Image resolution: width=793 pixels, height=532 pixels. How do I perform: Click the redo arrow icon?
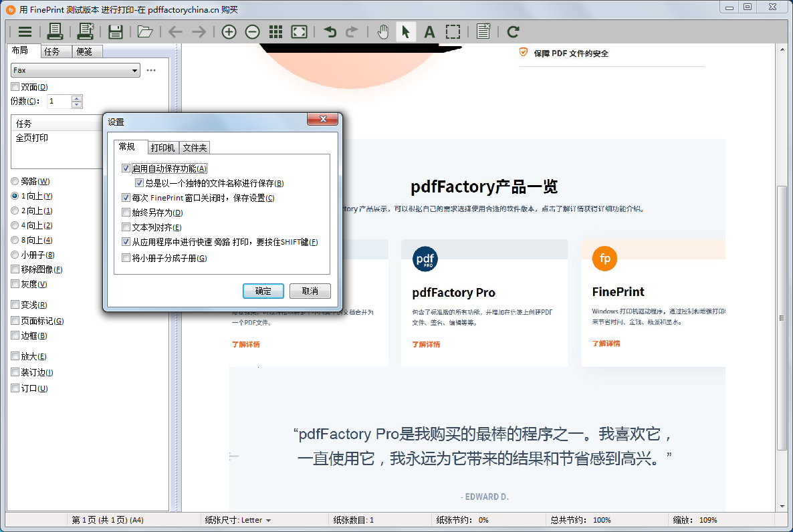click(352, 32)
